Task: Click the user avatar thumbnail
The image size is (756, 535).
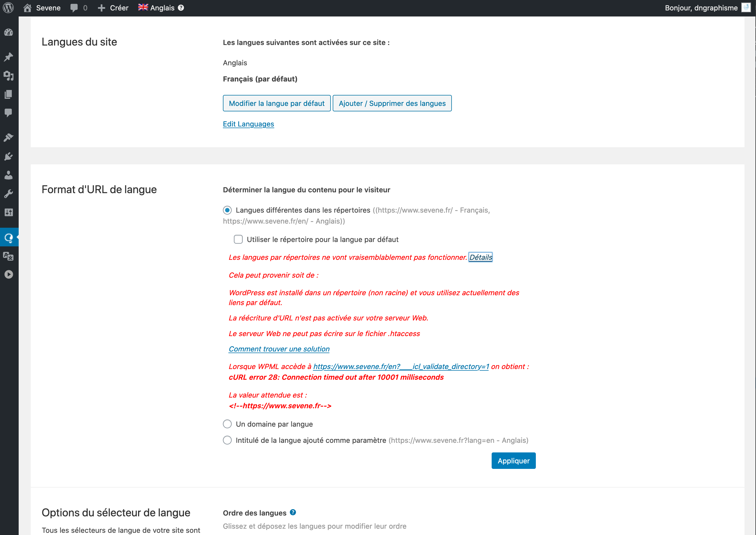Action: (746, 8)
